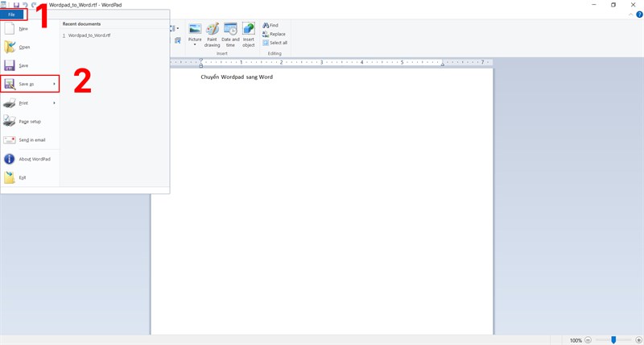
Task: Click the quick access Save icon
Action: click(16, 5)
